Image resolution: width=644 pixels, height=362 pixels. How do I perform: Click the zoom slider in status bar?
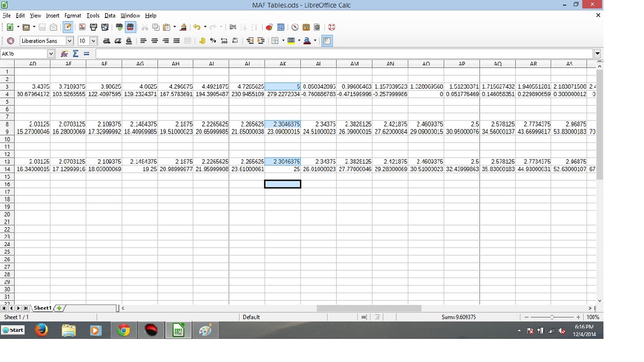(x=552, y=317)
